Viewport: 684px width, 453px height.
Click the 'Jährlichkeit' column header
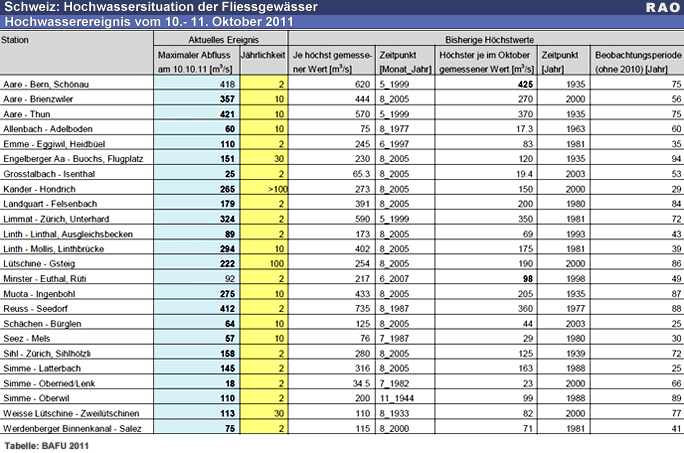[x=263, y=55]
